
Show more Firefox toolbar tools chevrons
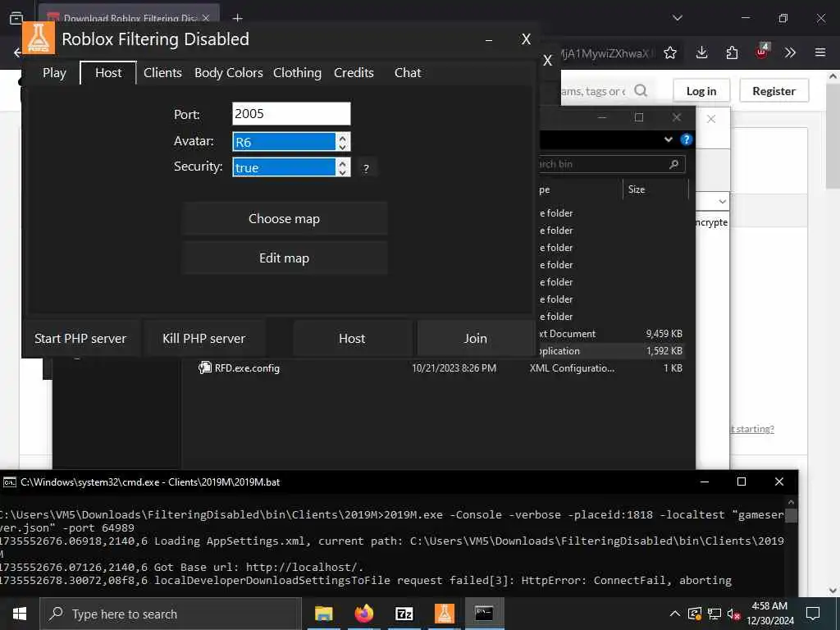click(790, 52)
